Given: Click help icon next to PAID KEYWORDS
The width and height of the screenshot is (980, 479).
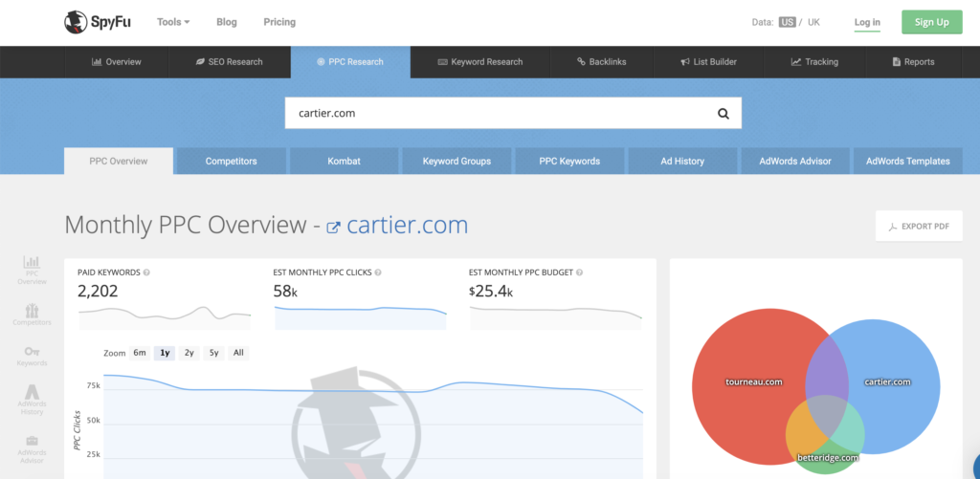Looking at the screenshot, I should (x=146, y=272).
